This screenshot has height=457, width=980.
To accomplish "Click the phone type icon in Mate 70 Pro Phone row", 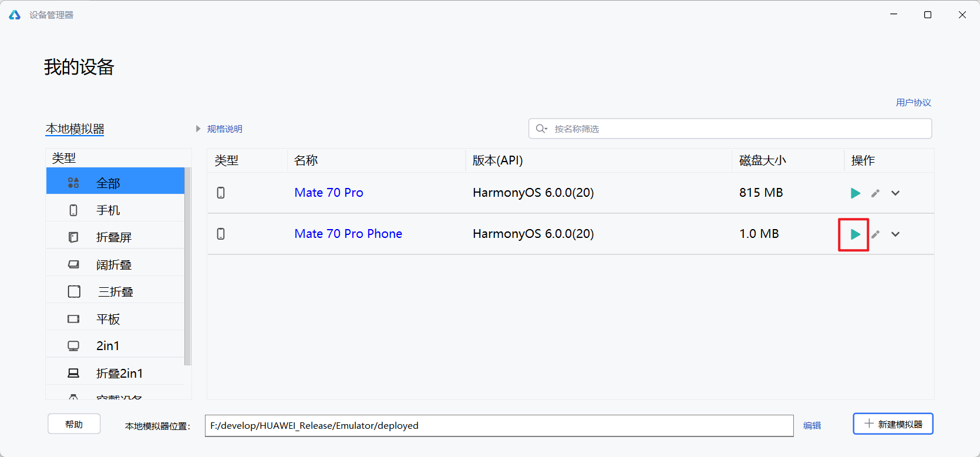I will click(221, 234).
